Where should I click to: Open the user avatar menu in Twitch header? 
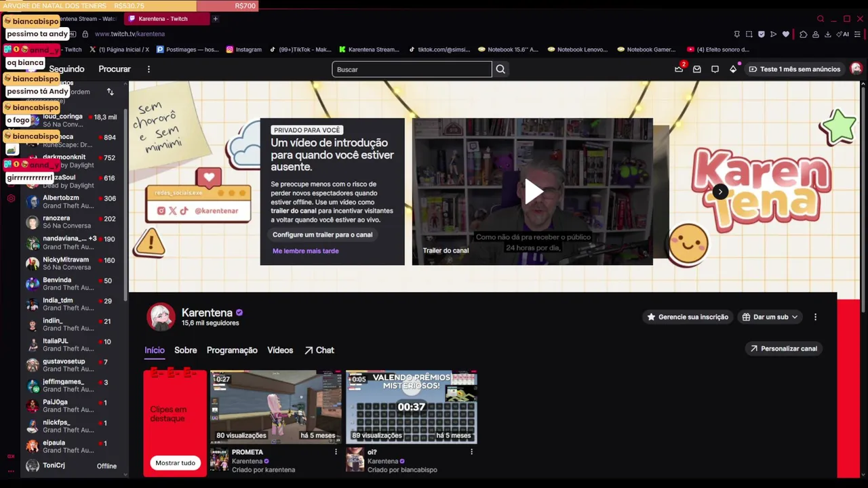pos(856,69)
